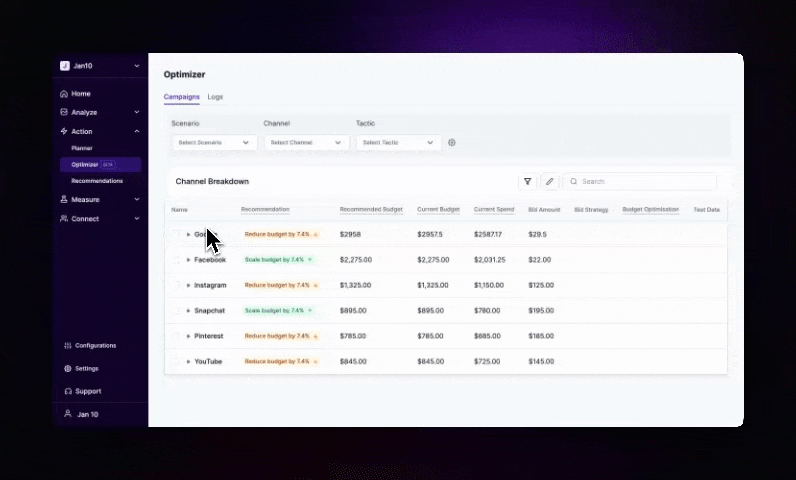Open Configurations in the sidebar
This screenshot has width=796, height=480.
tap(95, 346)
